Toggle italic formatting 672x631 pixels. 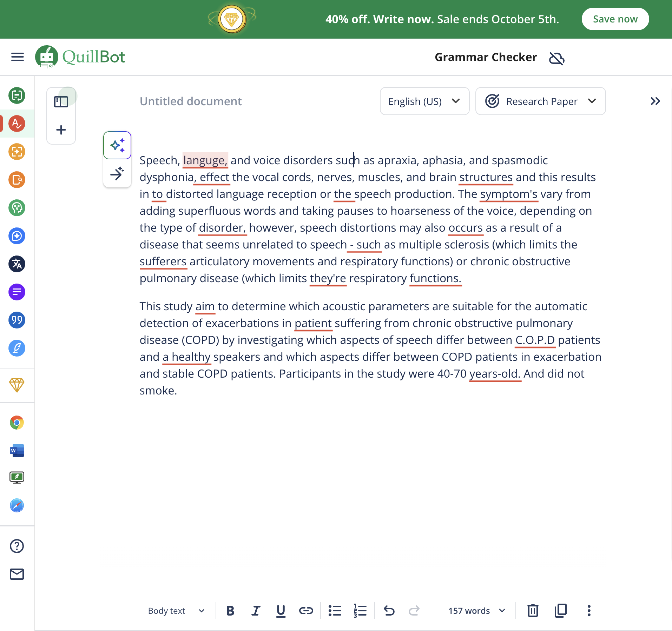(x=256, y=611)
